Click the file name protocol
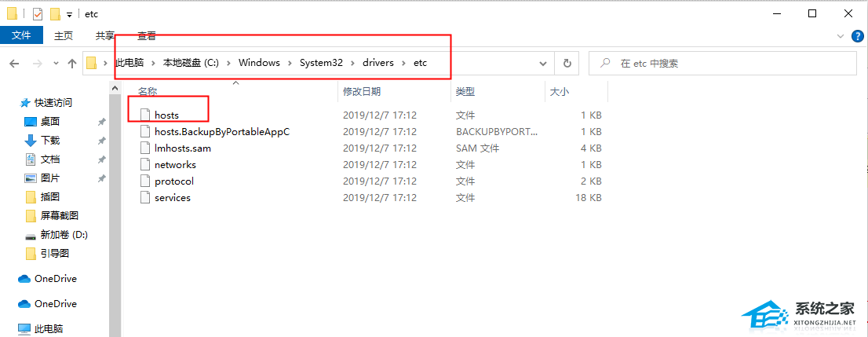Image resolution: width=868 pixels, height=337 pixels. tap(173, 181)
